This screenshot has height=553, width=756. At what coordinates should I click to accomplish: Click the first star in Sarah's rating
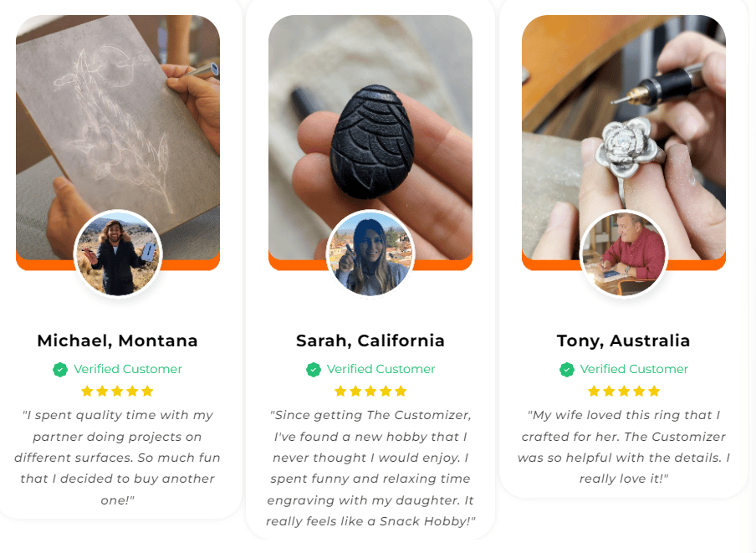pyautogui.click(x=340, y=391)
